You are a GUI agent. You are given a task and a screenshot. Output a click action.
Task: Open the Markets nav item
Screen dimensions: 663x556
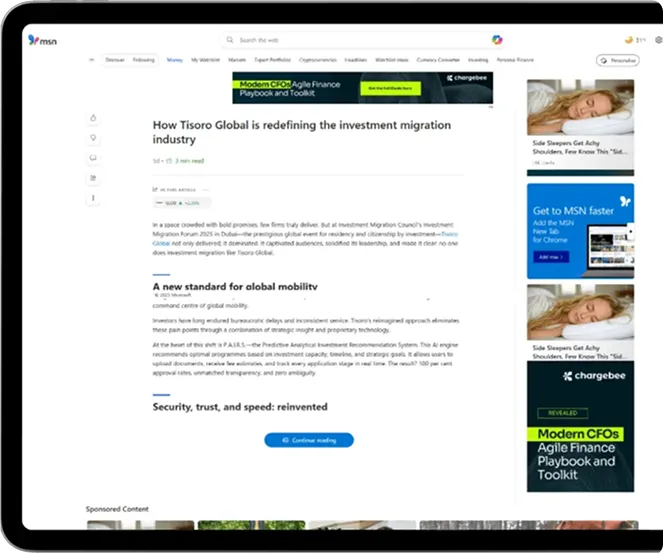237,60
